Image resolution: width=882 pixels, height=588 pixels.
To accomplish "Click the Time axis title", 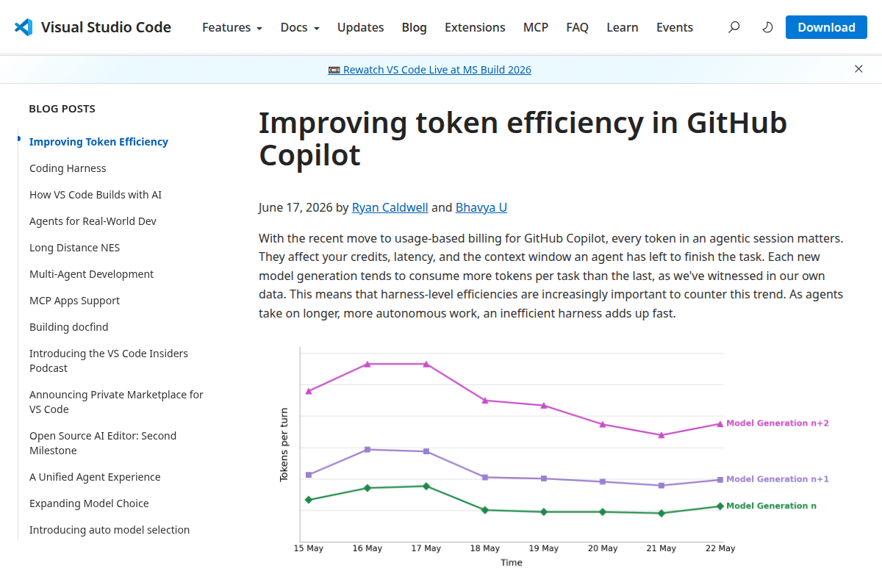I will click(512, 562).
